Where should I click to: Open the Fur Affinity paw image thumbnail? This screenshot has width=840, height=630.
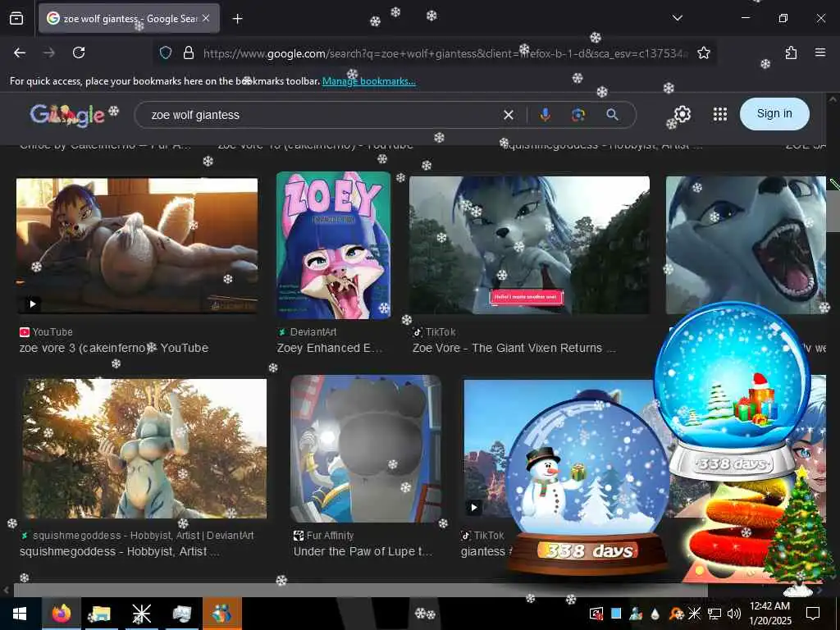[366, 449]
